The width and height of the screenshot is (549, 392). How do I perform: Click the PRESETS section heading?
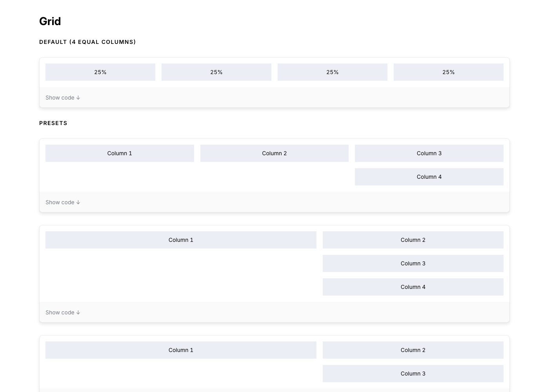click(53, 123)
